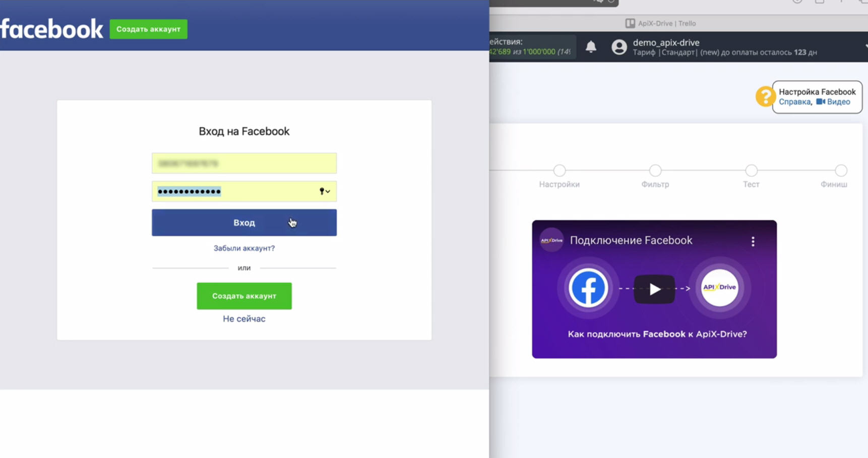868x458 pixels.
Task: Click green Создать аккаунт button in Facebook header
Action: tap(148, 29)
